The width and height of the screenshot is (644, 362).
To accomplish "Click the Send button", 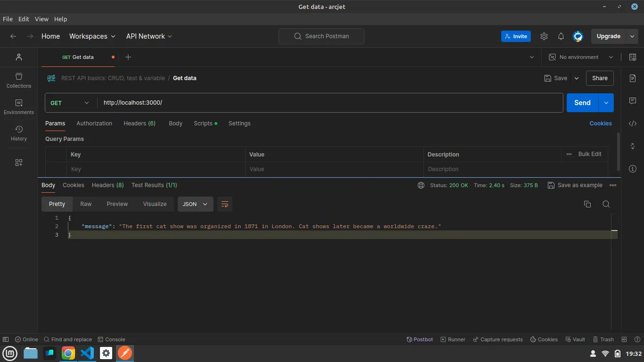I will pyautogui.click(x=582, y=103).
